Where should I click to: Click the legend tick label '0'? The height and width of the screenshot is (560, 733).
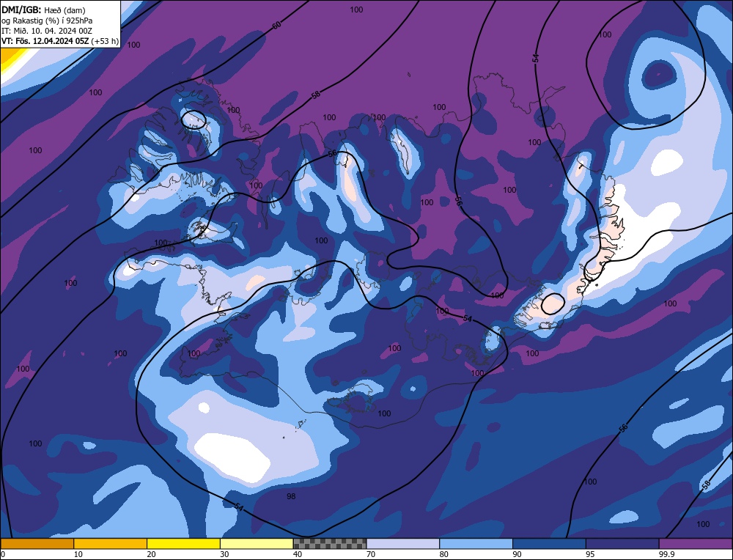(3, 554)
